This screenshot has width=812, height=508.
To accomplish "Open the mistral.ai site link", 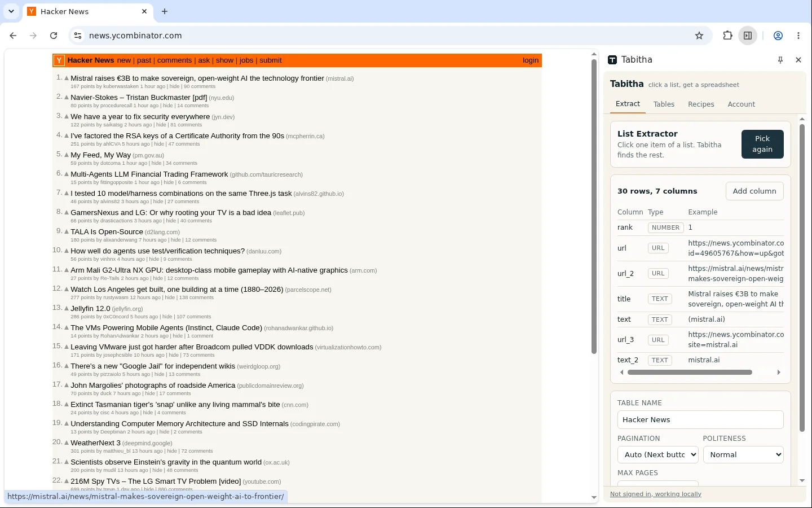I will click(340, 79).
